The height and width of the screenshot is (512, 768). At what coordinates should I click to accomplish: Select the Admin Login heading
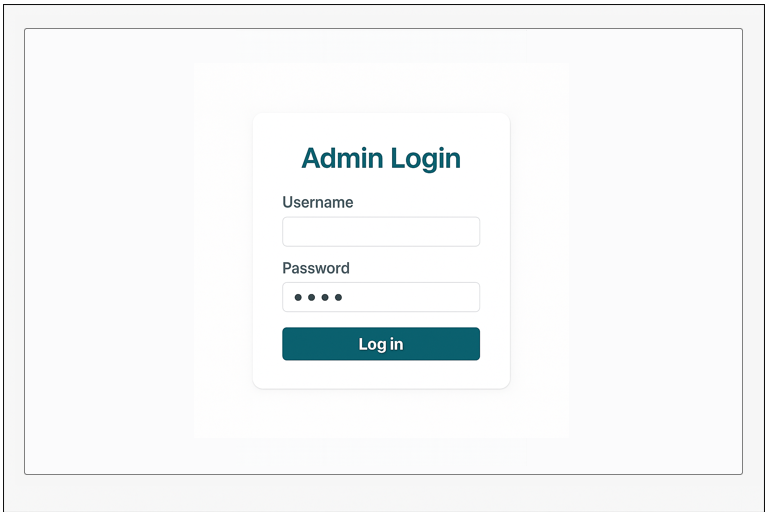380,158
